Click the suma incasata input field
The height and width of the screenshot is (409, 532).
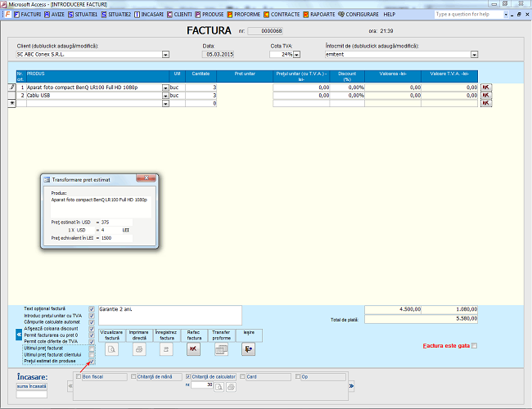coord(32,394)
